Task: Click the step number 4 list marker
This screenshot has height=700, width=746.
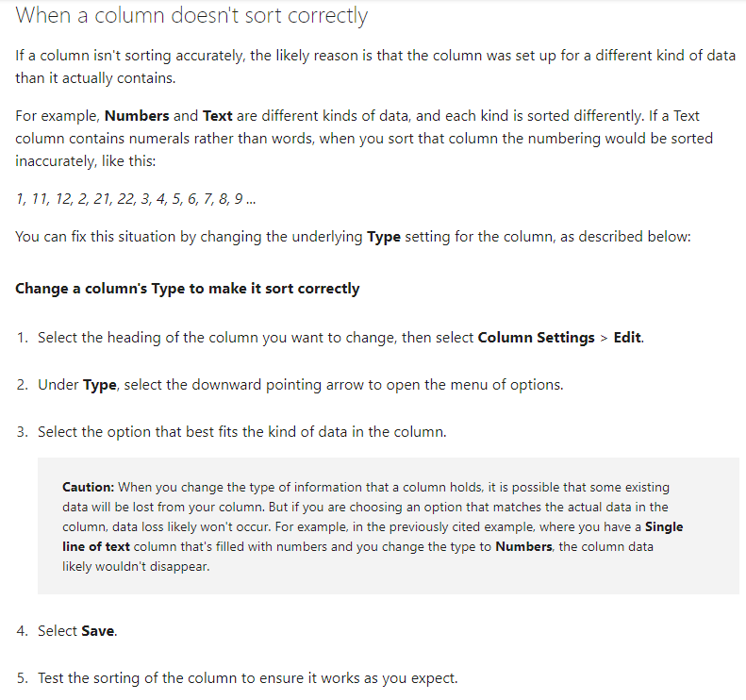Action: coord(23,631)
